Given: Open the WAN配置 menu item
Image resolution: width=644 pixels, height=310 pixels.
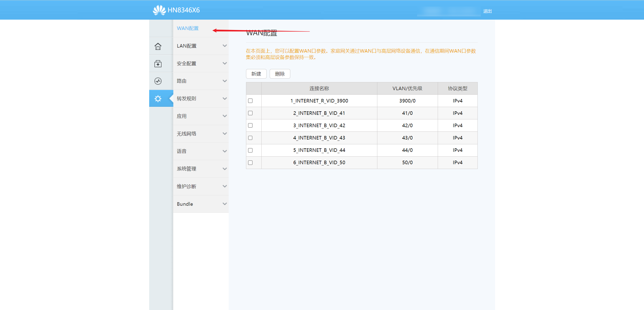Looking at the screenshot, I should click(x=188, y=28).
